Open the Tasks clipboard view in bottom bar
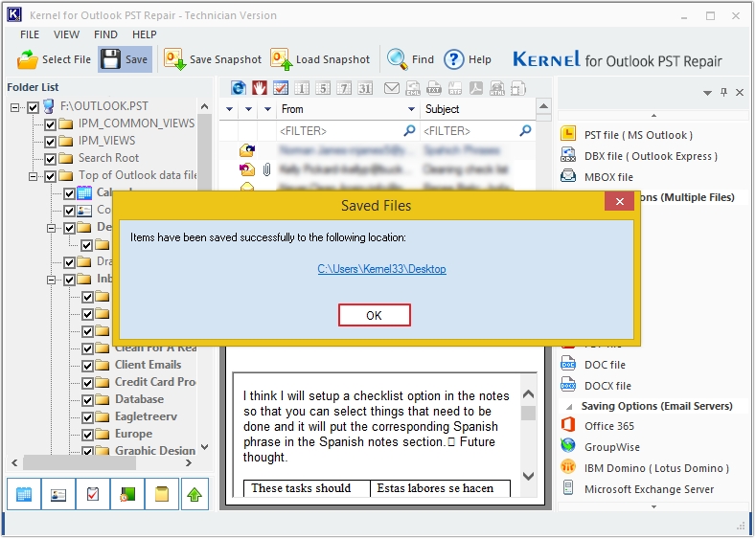The image size is (756, 539). click(x=93, y=494)
